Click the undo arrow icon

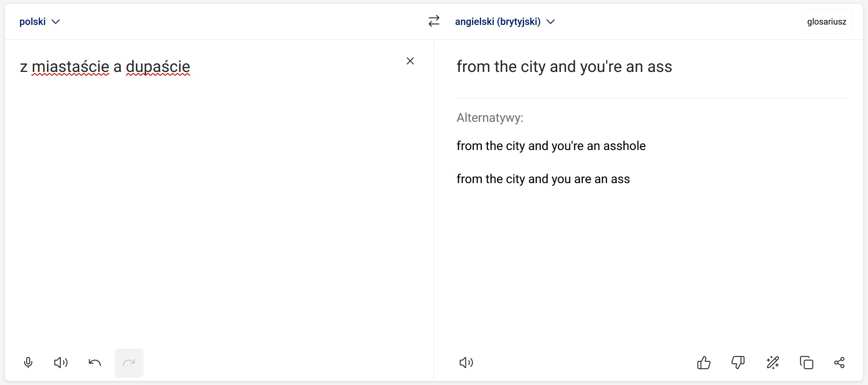tap(95, 363)
